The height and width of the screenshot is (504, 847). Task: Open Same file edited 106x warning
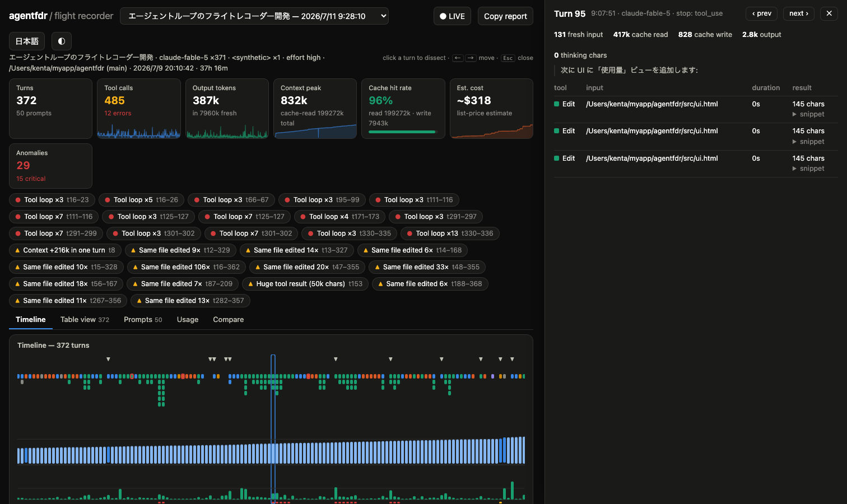pos(186,267)
